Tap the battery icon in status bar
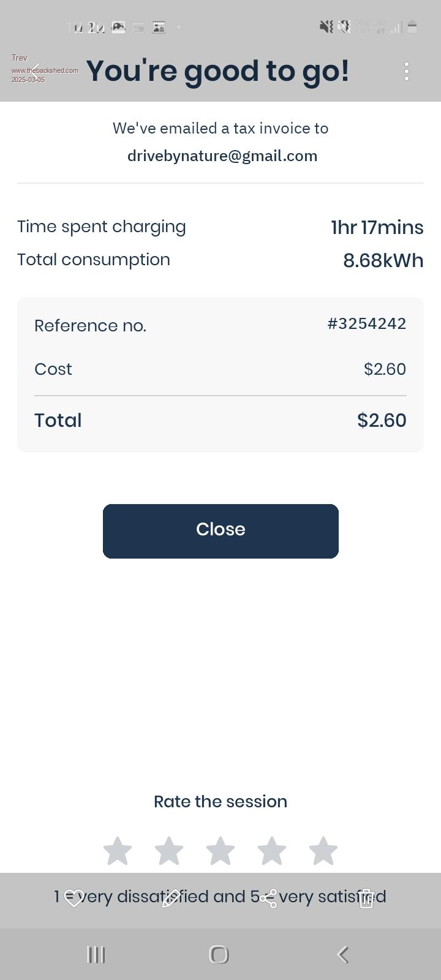The height and width of the screenshot is (980, 441). [412, 27]
